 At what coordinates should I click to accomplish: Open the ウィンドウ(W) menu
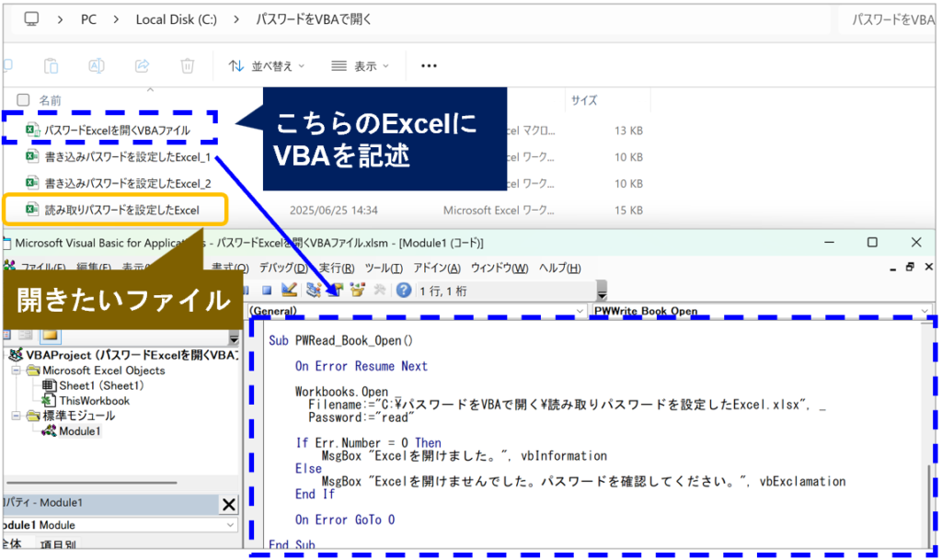tap(500, 268)
